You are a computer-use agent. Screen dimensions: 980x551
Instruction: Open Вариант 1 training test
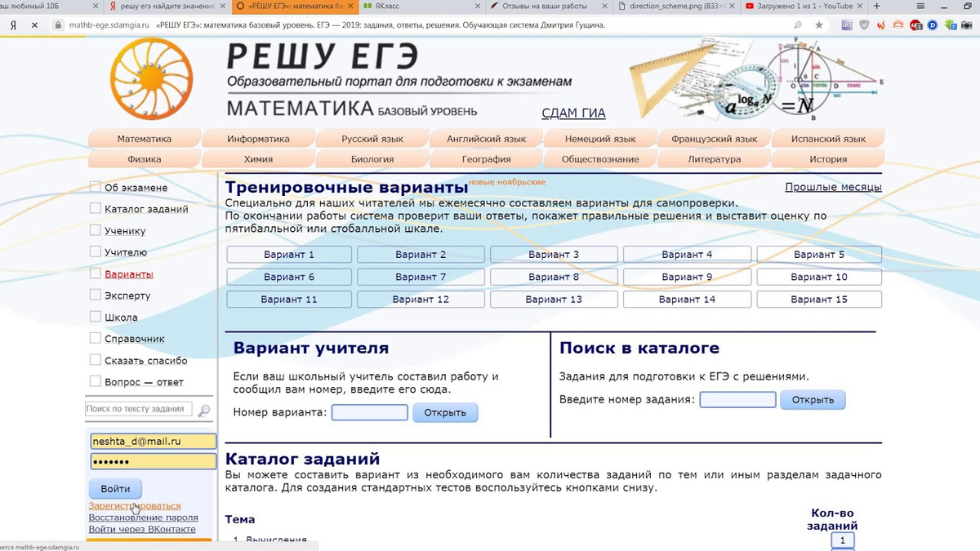click(289, 255)
